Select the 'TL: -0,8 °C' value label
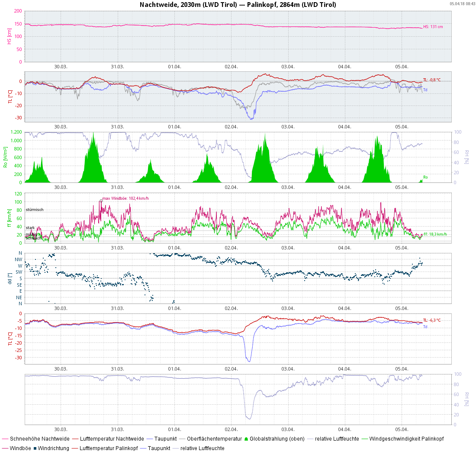Image resolution: width=476 pixels, height=454 pixels. 432,80
